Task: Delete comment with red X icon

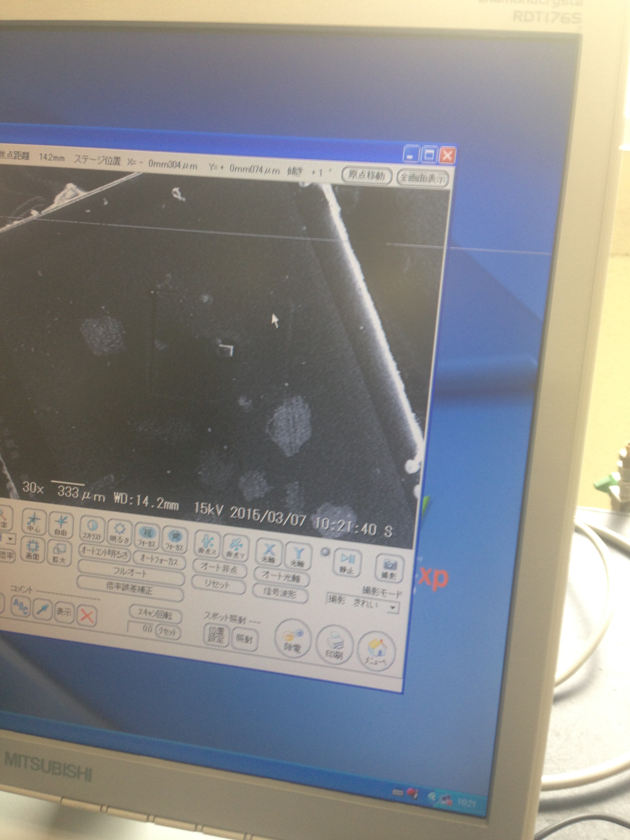Action: 86,615
